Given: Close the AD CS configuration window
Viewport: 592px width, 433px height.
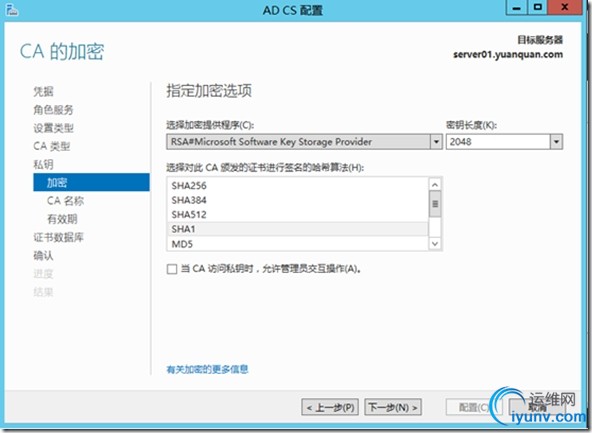Looking at the screenshot, I should coord(565,8).
